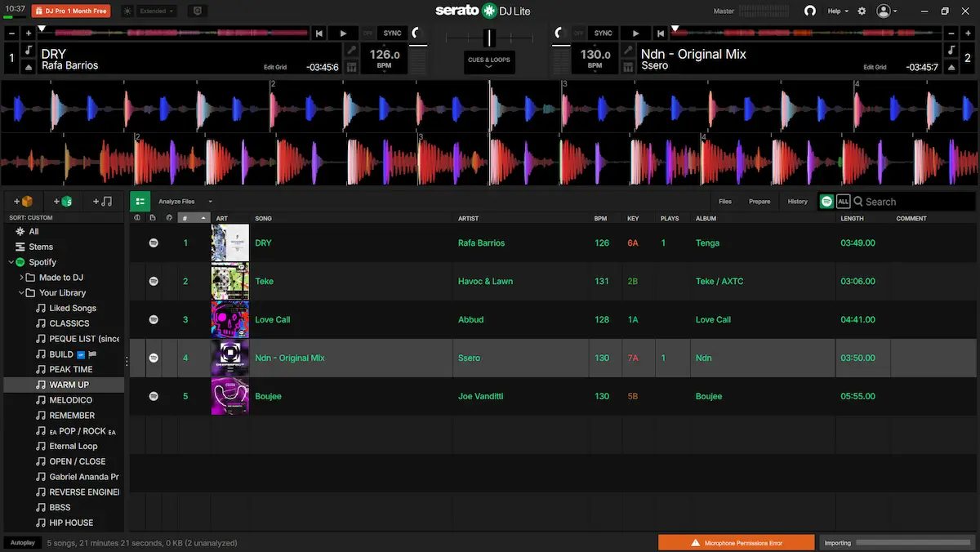Click the microphone icon on deck 2

pos(628,51)
